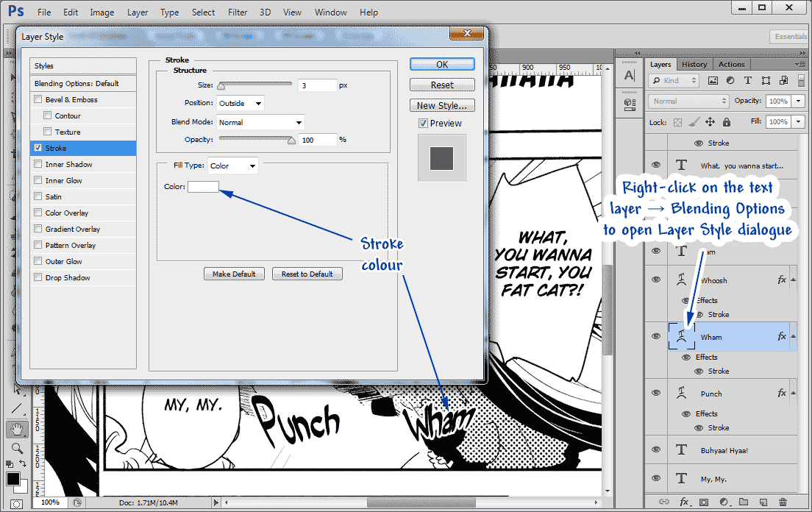Click the link layers icon
Viewport: 812px width, 512px height.
coord(664,502)
